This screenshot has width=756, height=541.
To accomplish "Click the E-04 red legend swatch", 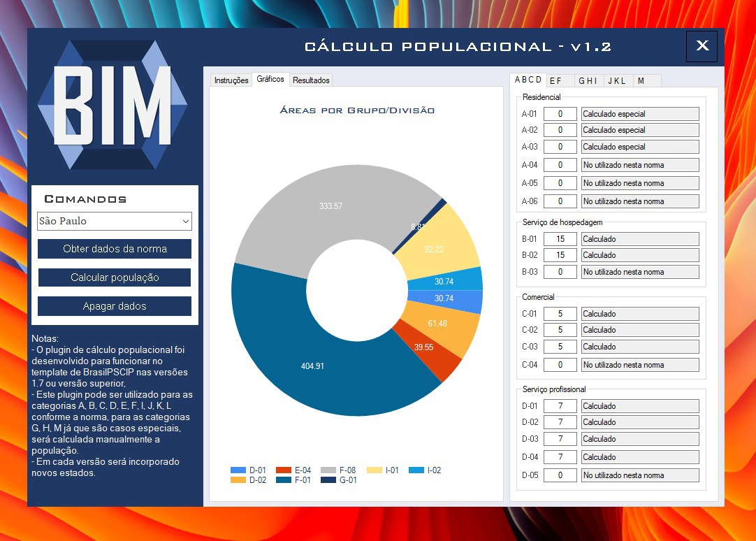I will (284, 470).
